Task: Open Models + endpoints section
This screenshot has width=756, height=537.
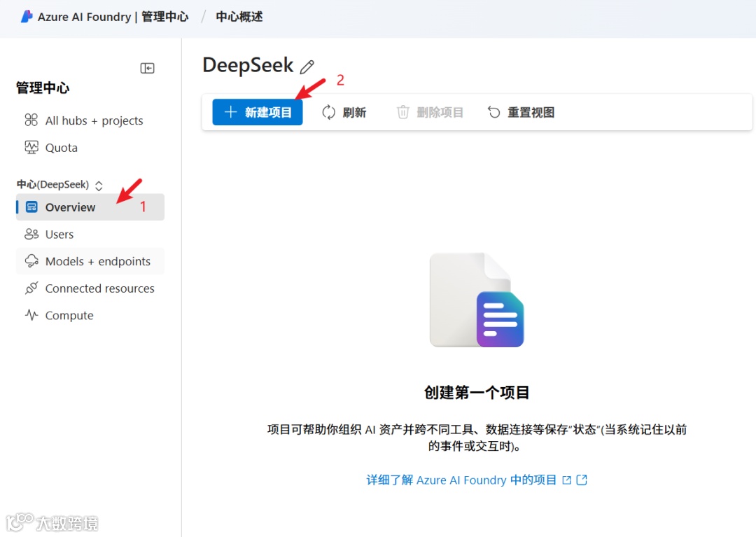Action: click(x=90, y=261)
